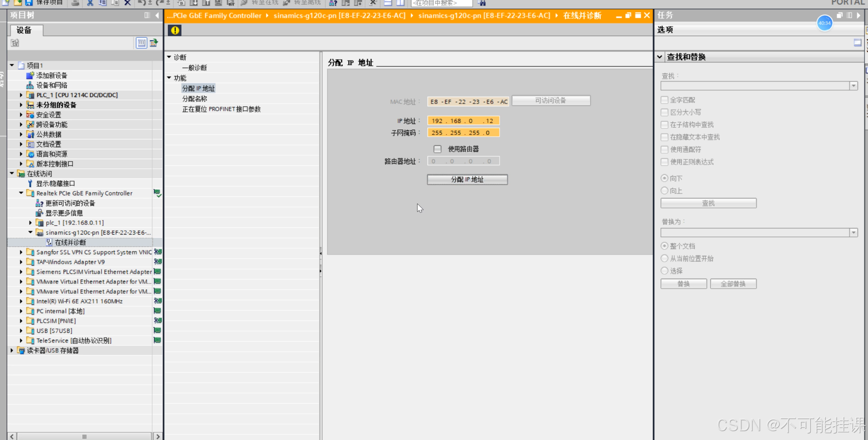This screenshot has width=868, height=440.
Task: Check the Whole words only option
Action: pos(664,100)
